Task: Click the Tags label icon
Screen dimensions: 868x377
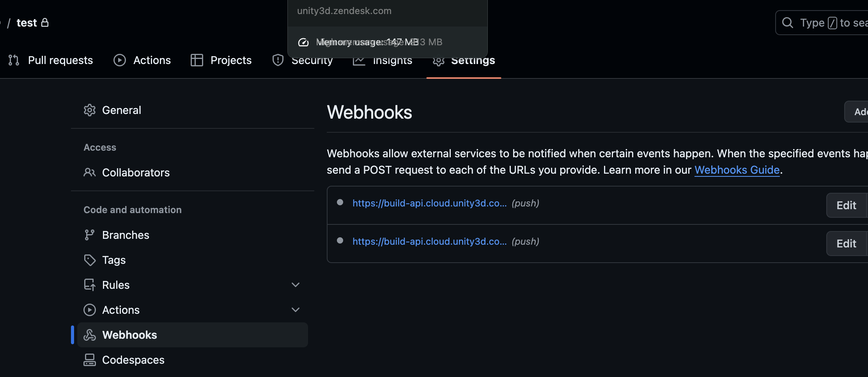Action: pos(90,260)
